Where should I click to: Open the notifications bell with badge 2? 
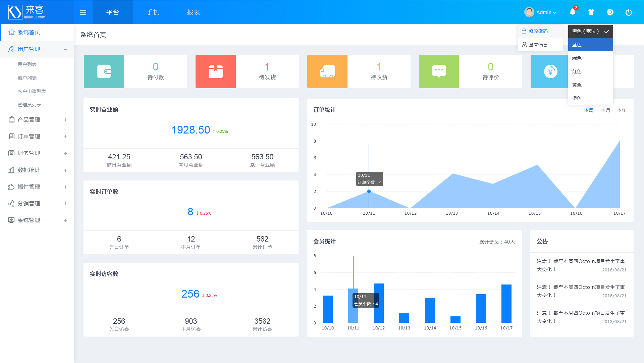coord(573,12)
